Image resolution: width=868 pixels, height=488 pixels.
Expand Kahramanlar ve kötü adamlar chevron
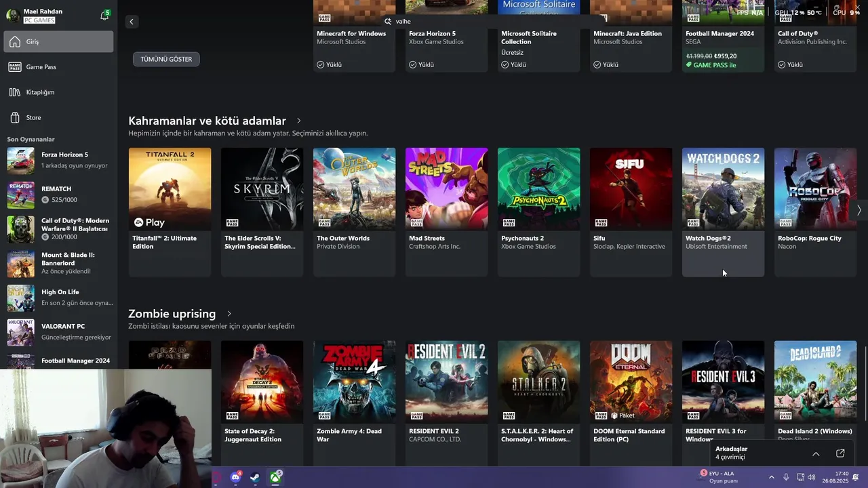pyautogui.click(x=298, y=121)
